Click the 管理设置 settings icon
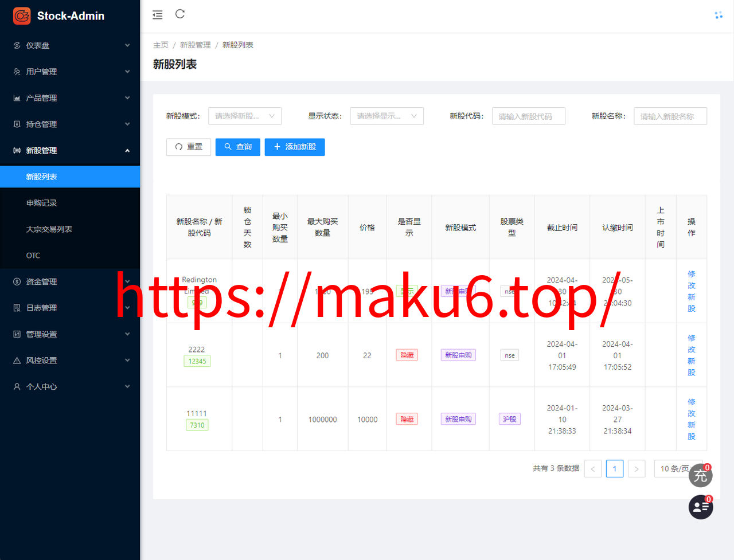 17,334
